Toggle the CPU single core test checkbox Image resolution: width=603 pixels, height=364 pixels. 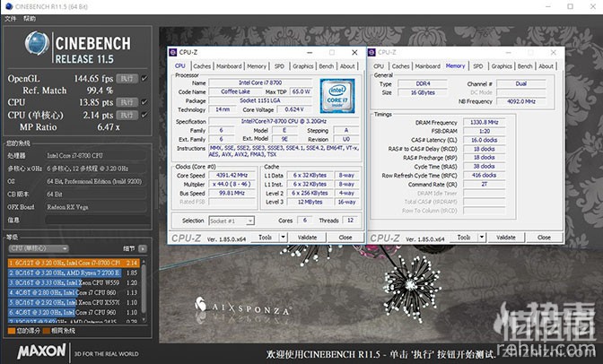pos(144,115)
